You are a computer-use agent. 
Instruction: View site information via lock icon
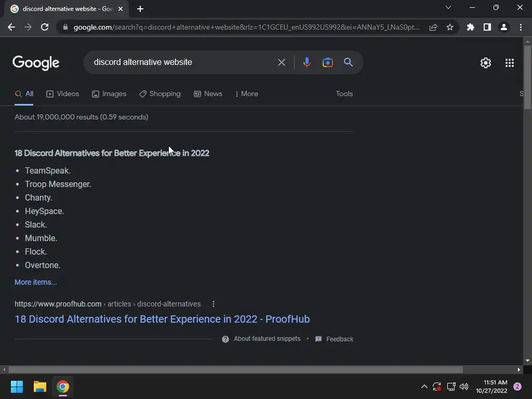click(65, 27)
